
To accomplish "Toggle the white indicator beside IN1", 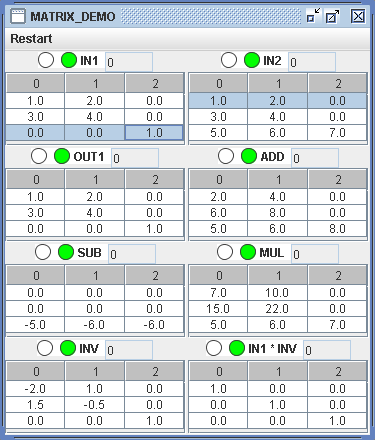I will click(x=46, y=60).
